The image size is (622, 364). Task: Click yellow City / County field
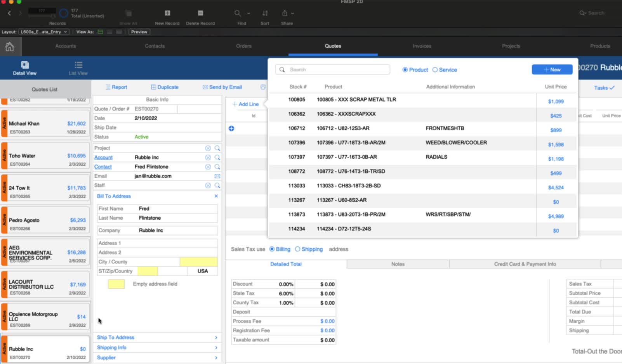(198, 262)
